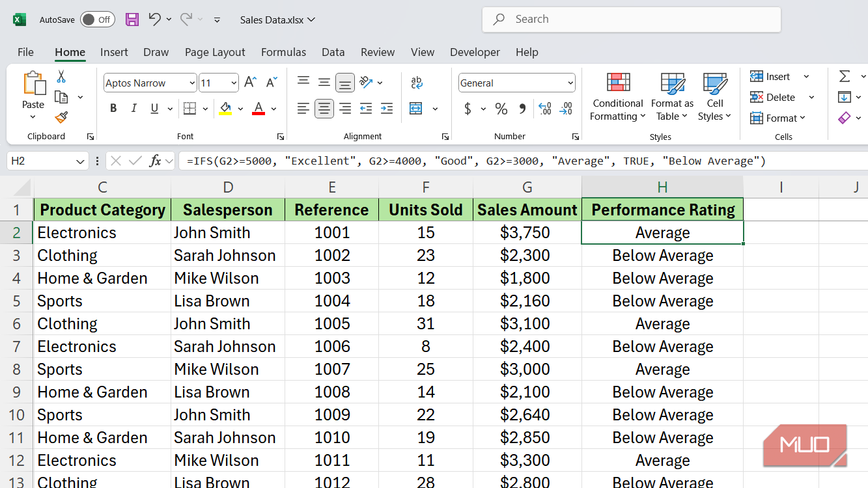Switch to the Page Layout tab
The width and height of the screenshot is (868, 488).
(215, 52)
